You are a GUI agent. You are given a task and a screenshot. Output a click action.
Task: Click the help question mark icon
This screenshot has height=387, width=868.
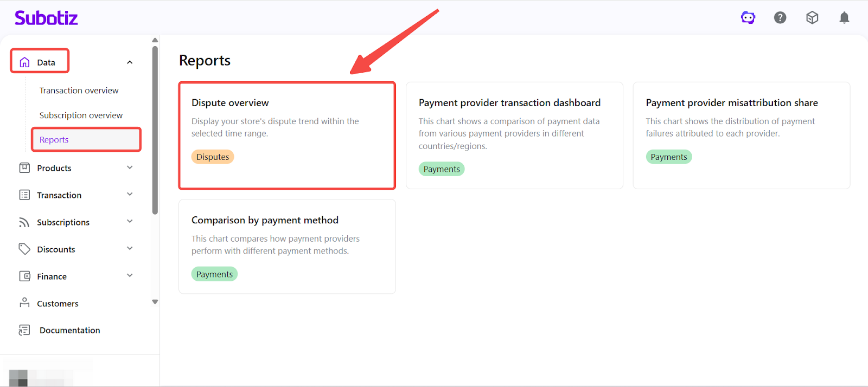coord(780,18)
